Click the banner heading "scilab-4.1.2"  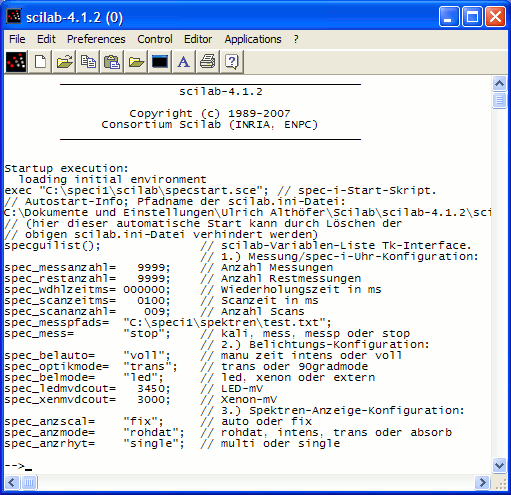(x=221, y=92)
